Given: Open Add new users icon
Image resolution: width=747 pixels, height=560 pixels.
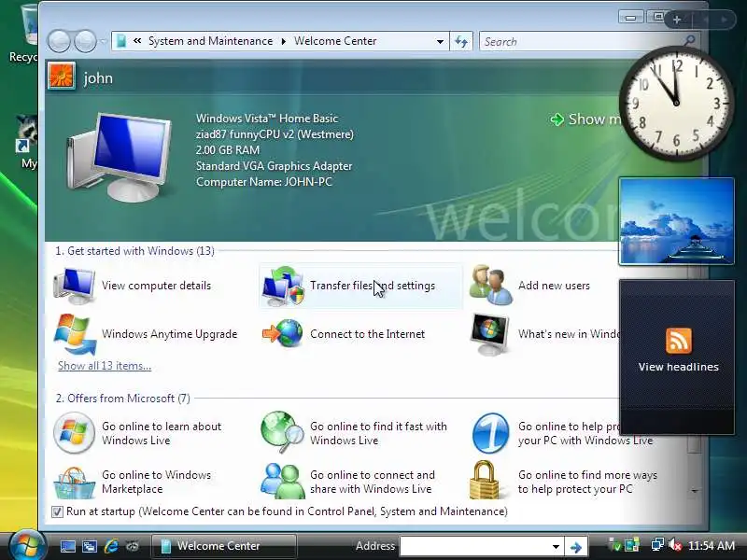Looking at the screenshot, I should tap(491, 285).
